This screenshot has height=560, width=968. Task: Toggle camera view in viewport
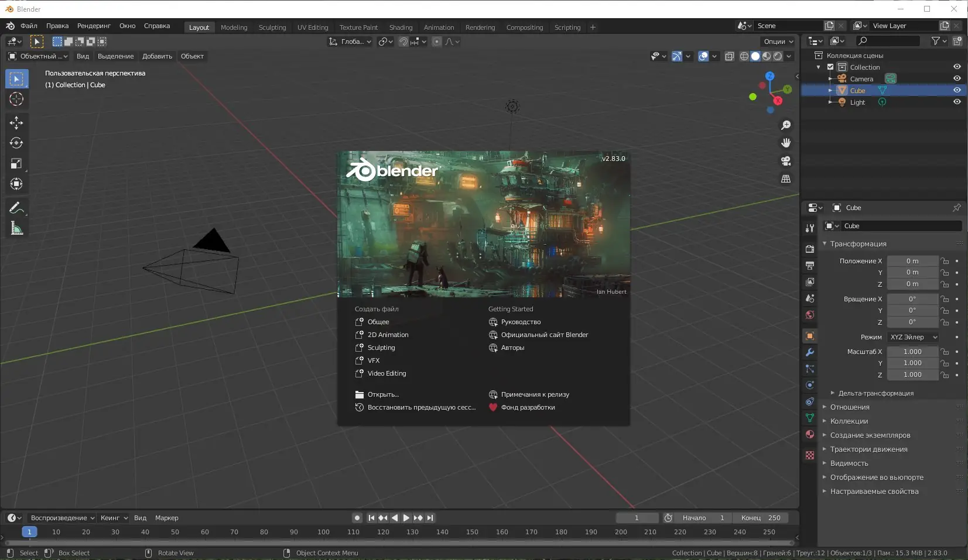tap(786, 161)
